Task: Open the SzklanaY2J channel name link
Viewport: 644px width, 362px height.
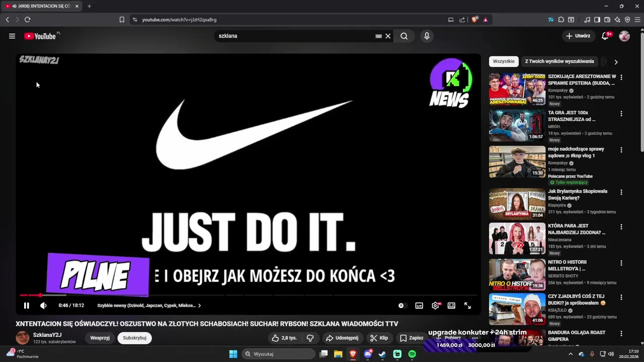Action: 47,335
